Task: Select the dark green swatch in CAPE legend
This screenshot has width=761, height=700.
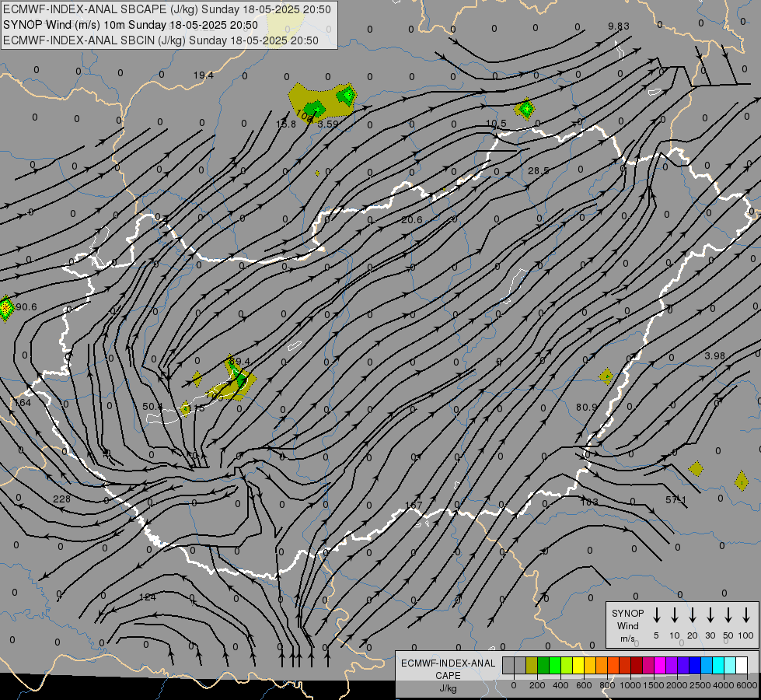Action: [543, 665]
